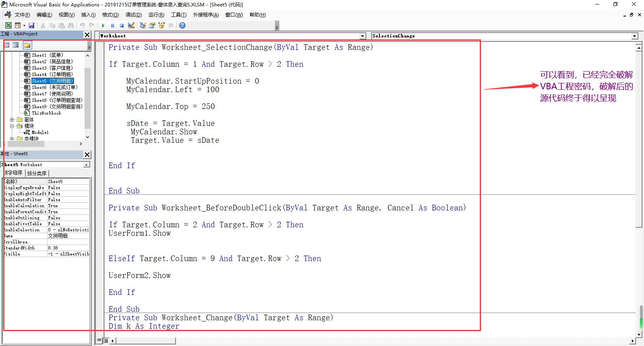Open the 调试(D) menu
Image resolution: width=644 pixels, height=346 pixels.
[134, 15]
